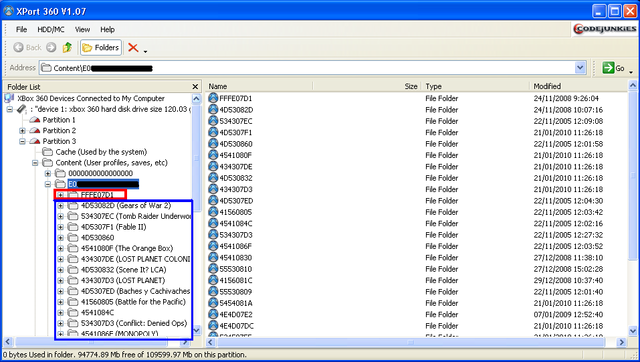Select the 4D530832 (Scene It? LCA) tree folder
The image size is (640, 362).
123,270
